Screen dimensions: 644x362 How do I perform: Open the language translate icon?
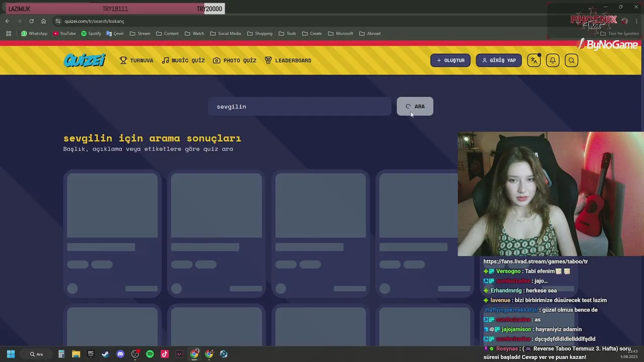[534, 60]
